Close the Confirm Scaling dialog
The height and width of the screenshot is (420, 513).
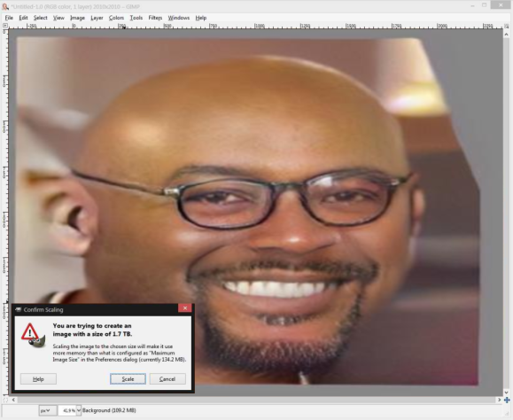[x=185, y=308]
